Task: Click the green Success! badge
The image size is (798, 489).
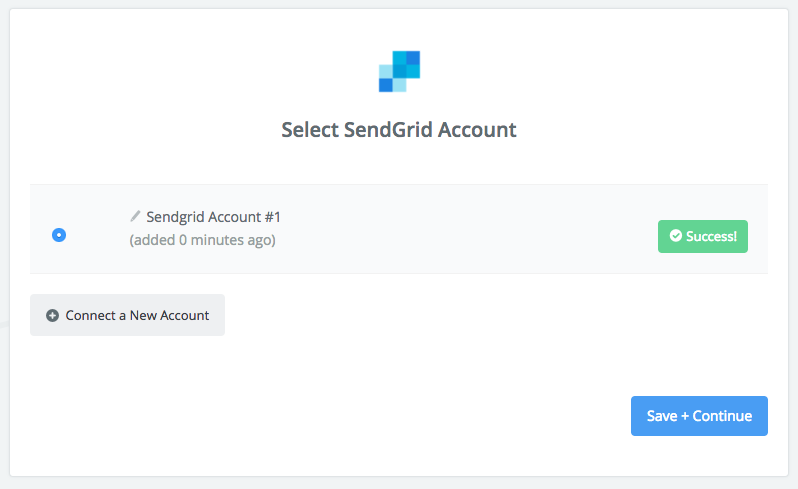Action: (x=703, y=236)
